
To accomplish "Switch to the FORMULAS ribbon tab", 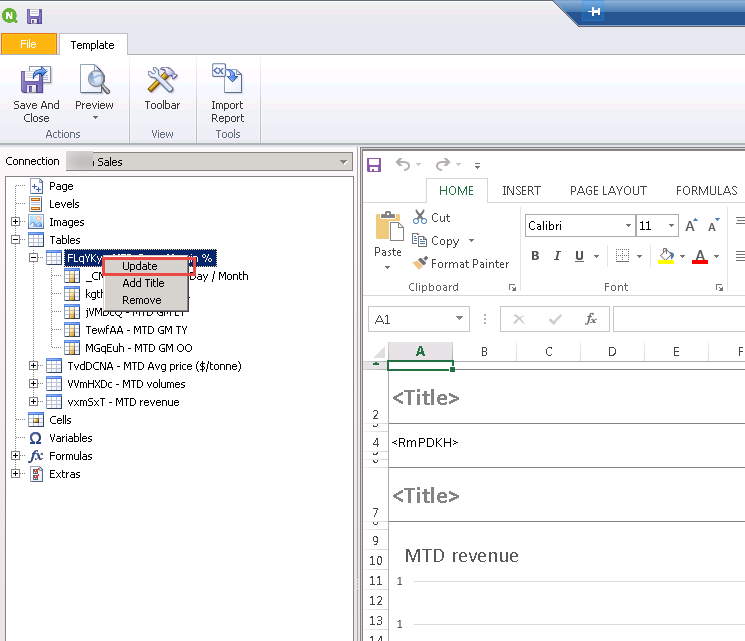I will 707,191.
